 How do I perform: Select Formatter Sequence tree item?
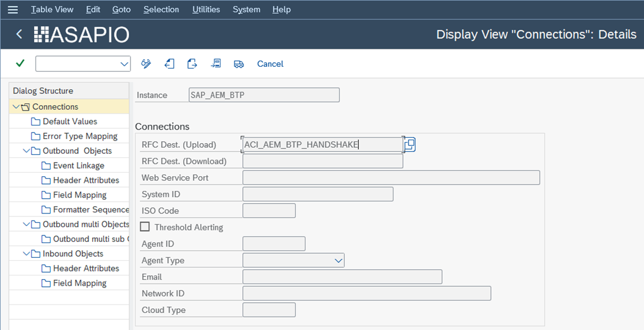[91, 209]
